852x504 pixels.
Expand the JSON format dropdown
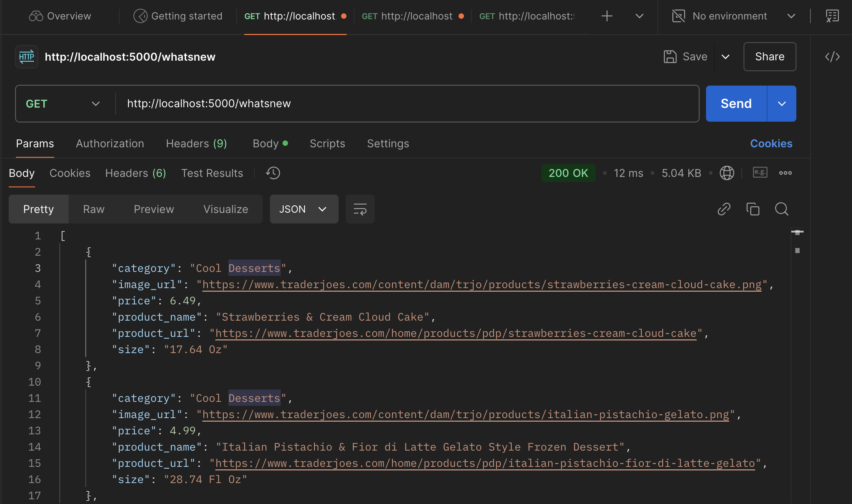(x=304, y=209)
